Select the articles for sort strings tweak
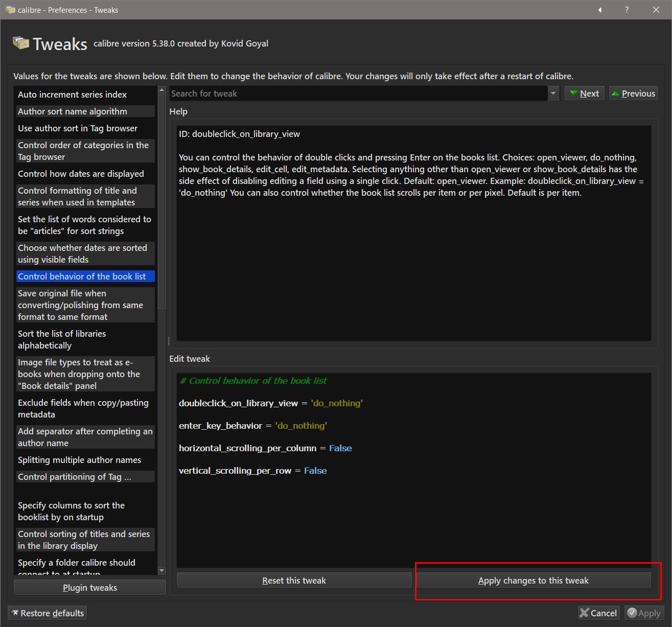Viewport: 672px width, 627px height. (x=85, y=225)
